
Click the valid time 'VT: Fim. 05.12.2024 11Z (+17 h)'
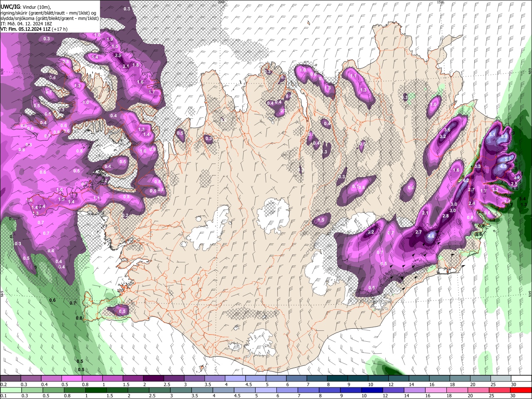(34, 29)
